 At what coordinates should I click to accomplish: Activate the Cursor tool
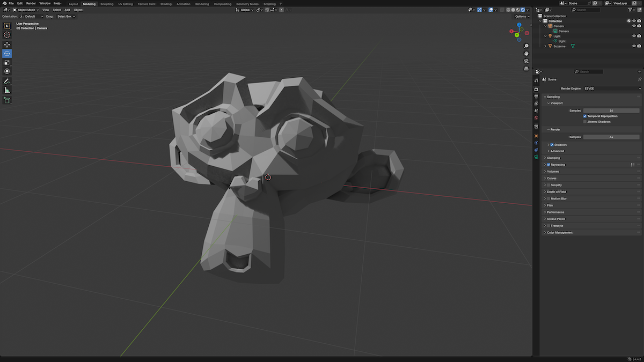point(7,35)
